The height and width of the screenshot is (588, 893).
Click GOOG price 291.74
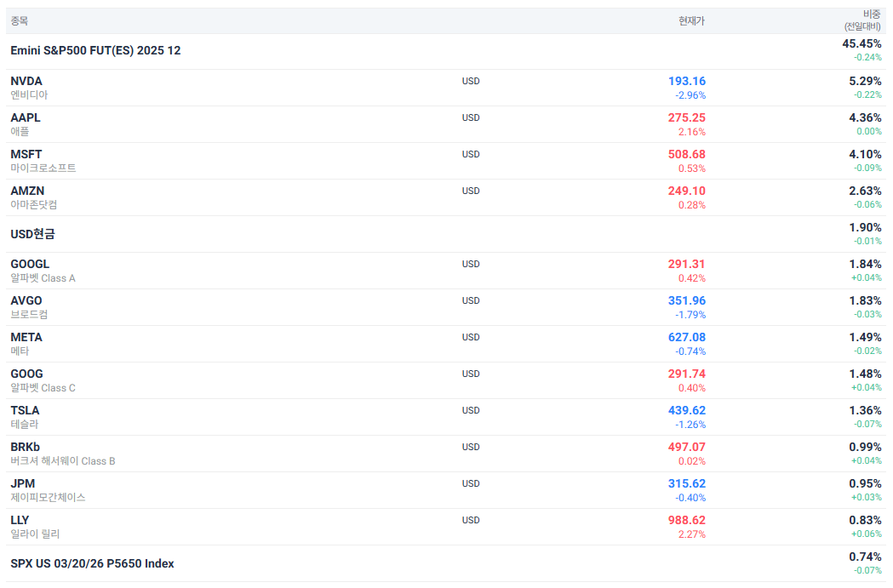[x=687, y=374]
